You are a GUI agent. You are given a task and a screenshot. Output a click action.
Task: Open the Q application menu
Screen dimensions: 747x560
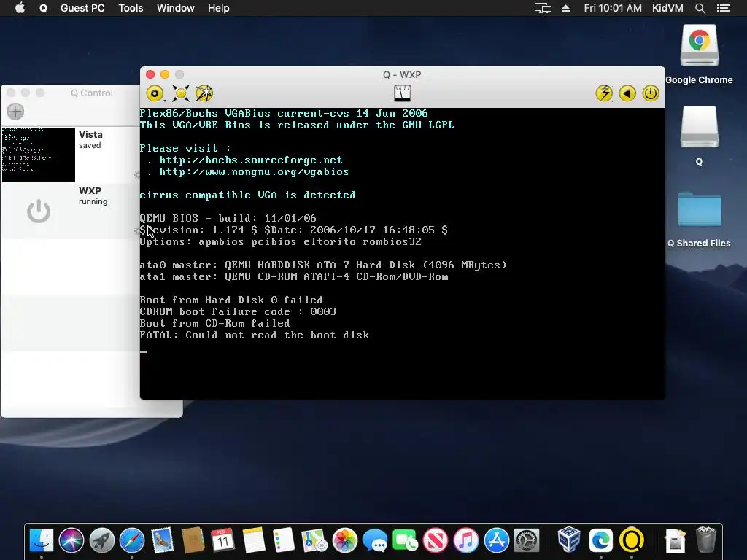[x=43, y=8]
